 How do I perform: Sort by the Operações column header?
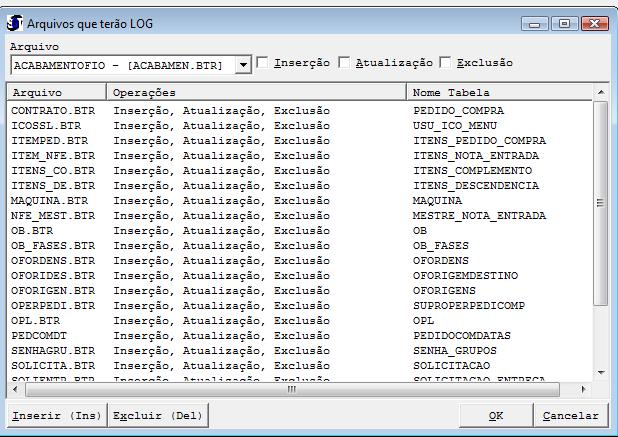click(257, 93)
